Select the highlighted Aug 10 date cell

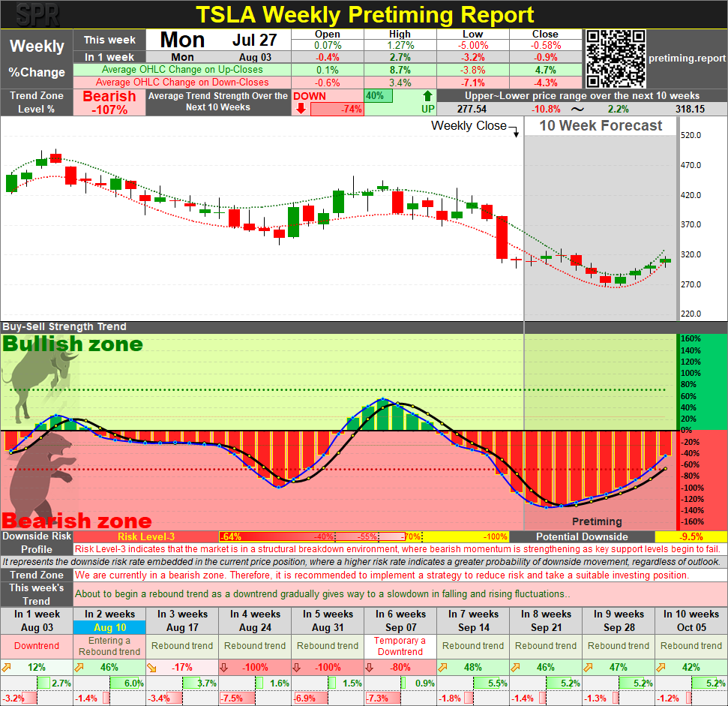pyautogui.click(x=109, y=627)
